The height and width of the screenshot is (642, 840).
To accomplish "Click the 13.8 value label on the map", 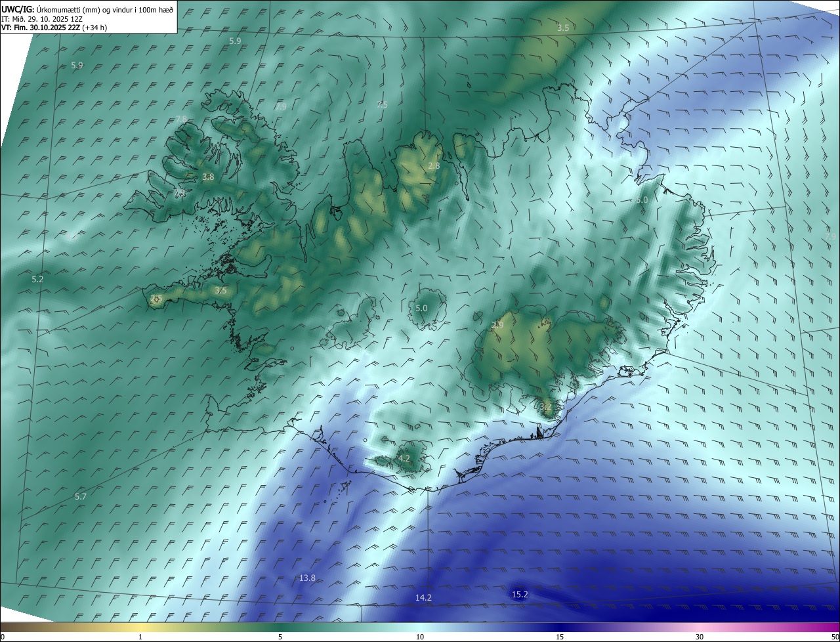I will tap(307, 578).
